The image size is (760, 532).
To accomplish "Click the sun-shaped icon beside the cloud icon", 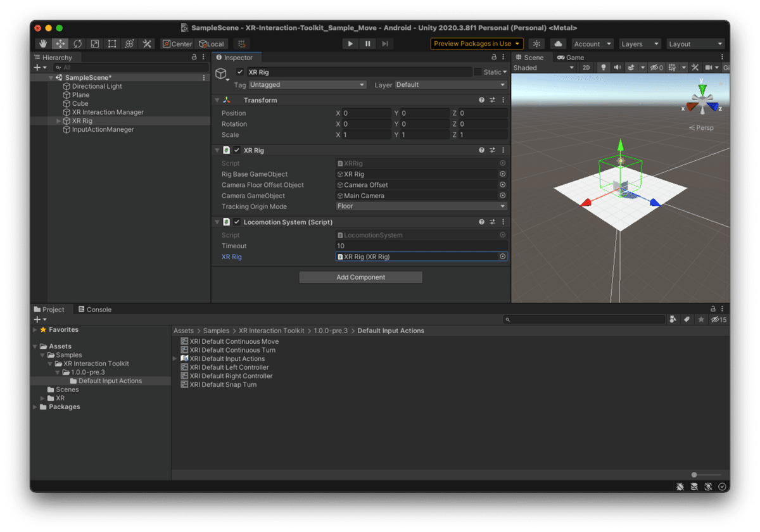I will tap(536, 44).
